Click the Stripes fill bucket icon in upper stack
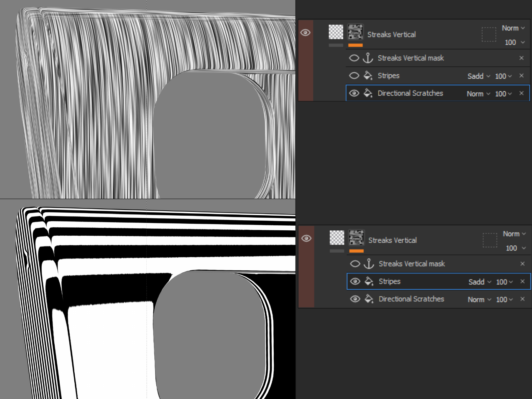Screen dimensions: 532x399 (368, 75)
